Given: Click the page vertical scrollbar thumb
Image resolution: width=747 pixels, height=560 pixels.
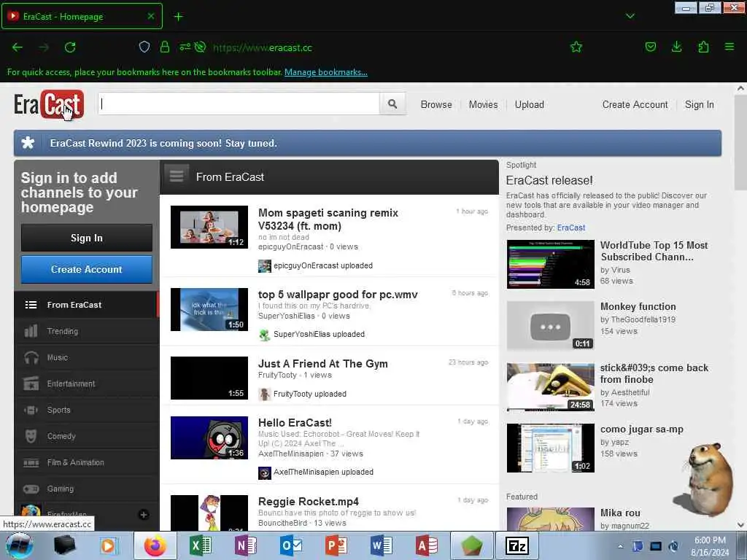Looking at the screenshot, I should click(x=740, y=142).
